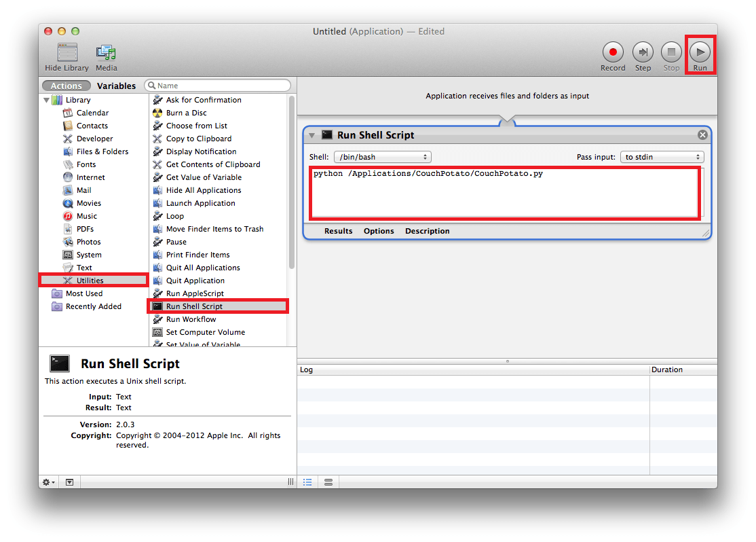Toggle the description pane button
Screen dimensions: 756x542
coord(70,482)
